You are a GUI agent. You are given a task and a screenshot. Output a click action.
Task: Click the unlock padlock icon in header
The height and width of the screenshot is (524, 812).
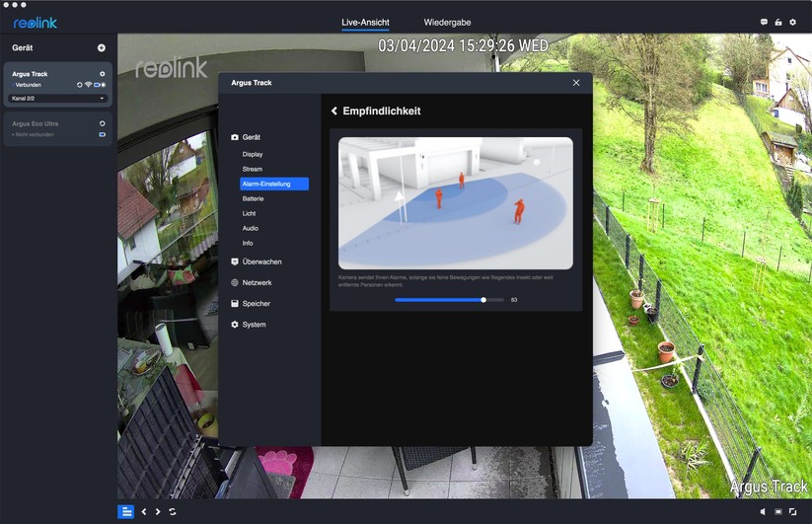coord(778,23)
